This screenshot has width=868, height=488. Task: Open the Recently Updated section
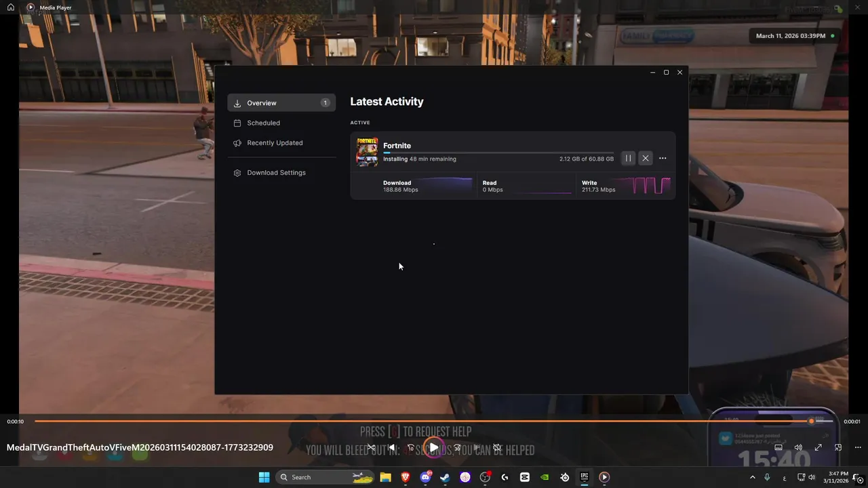coord(281,143)
